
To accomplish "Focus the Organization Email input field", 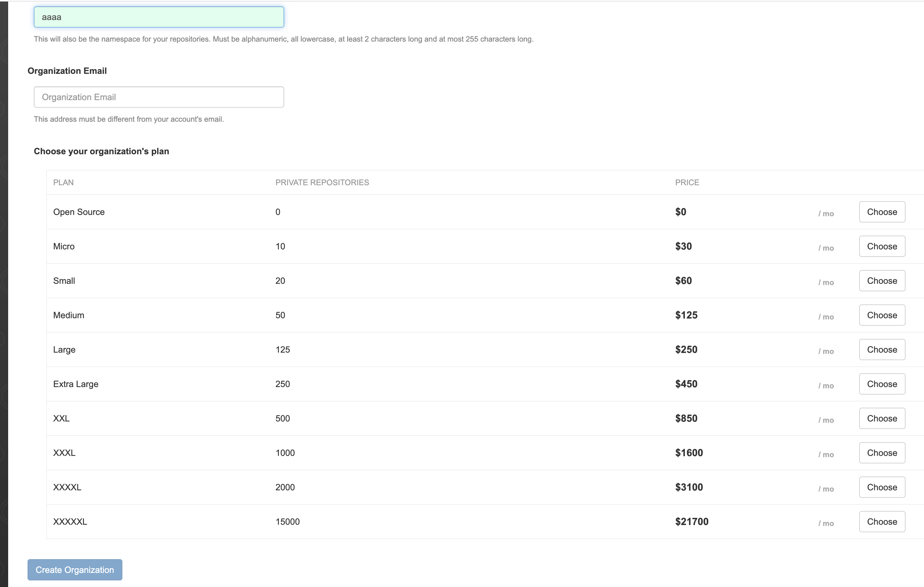I will coord(159,97).
